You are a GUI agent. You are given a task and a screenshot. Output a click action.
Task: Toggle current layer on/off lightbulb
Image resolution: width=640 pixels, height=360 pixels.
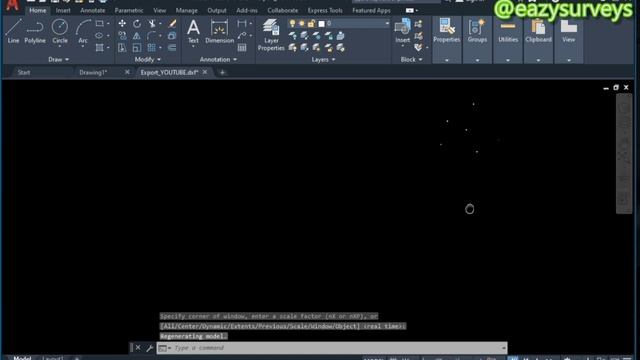(292, 24)
